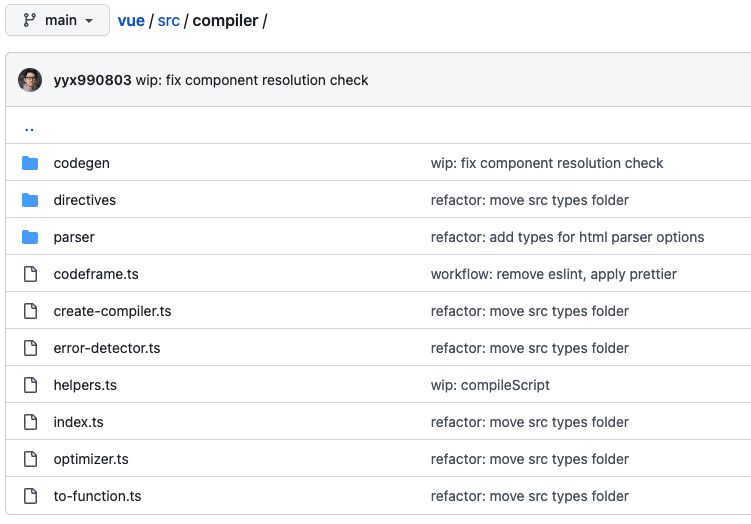The height and width of the screenshot is (524, 751).
Task: Open 'refactor: add types for html parser options' commit
Action: [567, 237]
